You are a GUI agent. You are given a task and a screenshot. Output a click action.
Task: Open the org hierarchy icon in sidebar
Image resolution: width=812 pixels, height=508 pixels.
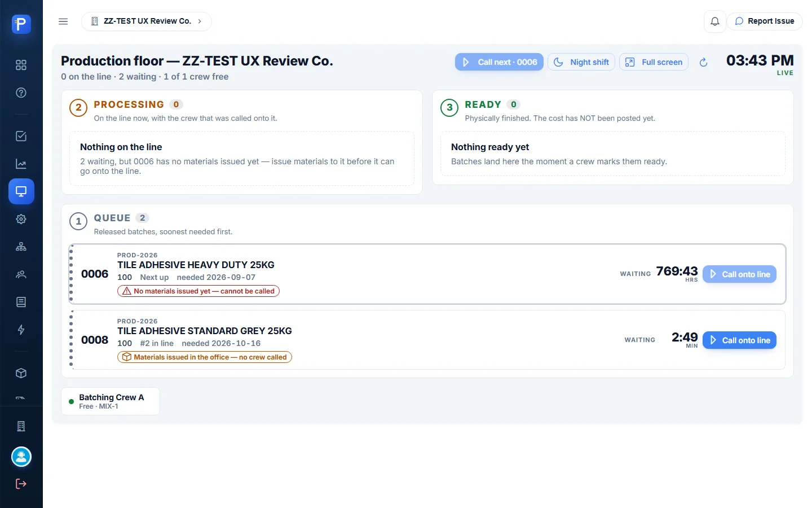21,247
